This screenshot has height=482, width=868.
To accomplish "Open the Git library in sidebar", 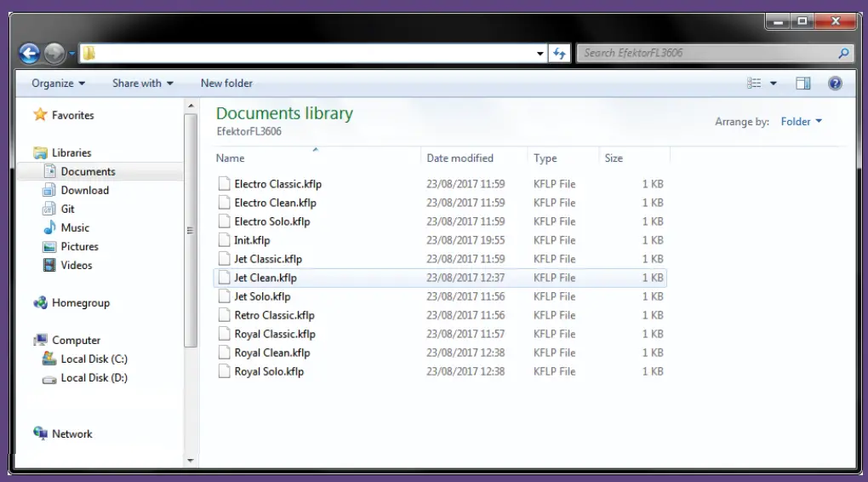I will click(67, 209).
